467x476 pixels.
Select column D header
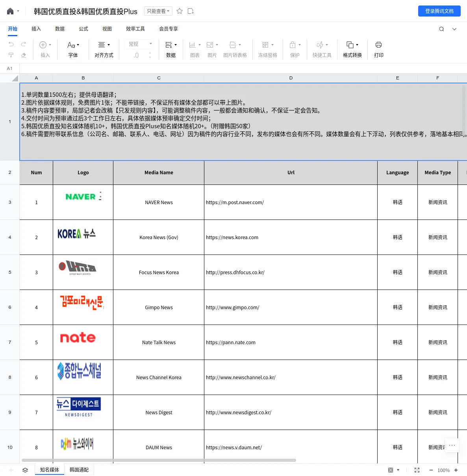click(291, 78)
